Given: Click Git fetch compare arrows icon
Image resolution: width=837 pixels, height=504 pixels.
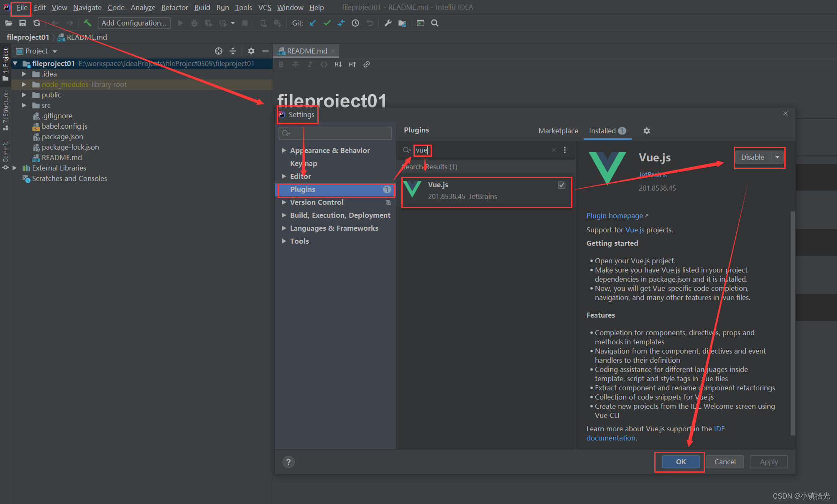Looking at the screenshot, I should click(341, 23).
